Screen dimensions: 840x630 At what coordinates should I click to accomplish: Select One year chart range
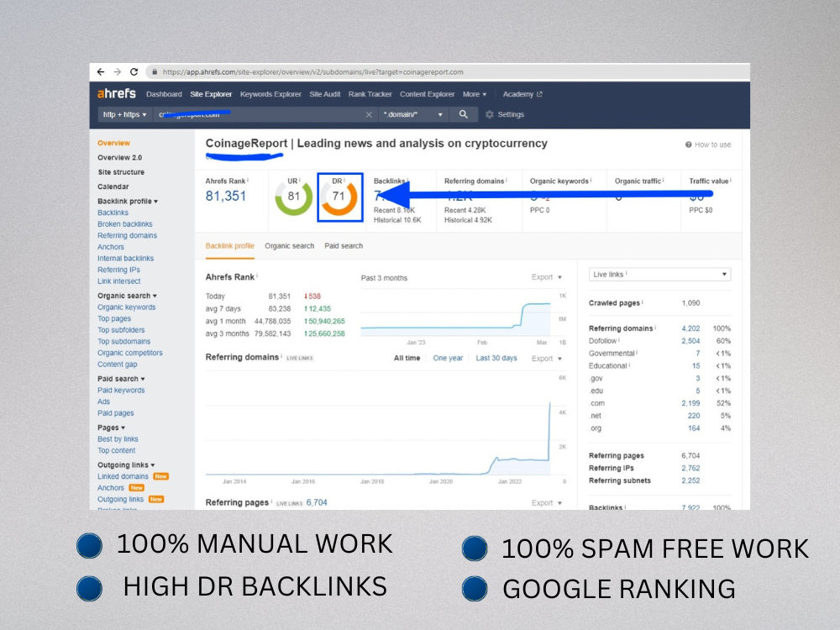[x=448, y=358]
